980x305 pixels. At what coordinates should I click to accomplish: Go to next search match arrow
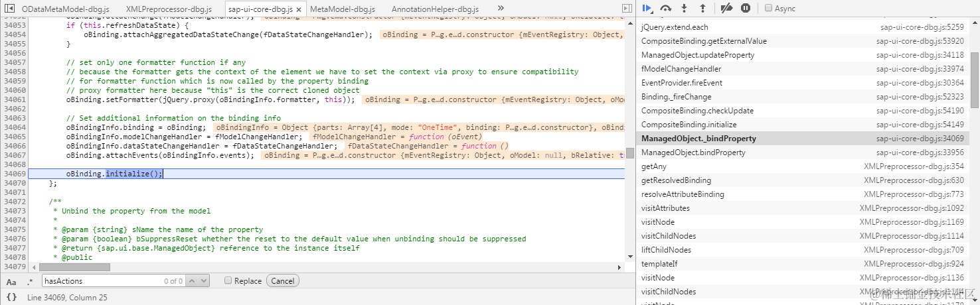[x=203, y=281]
